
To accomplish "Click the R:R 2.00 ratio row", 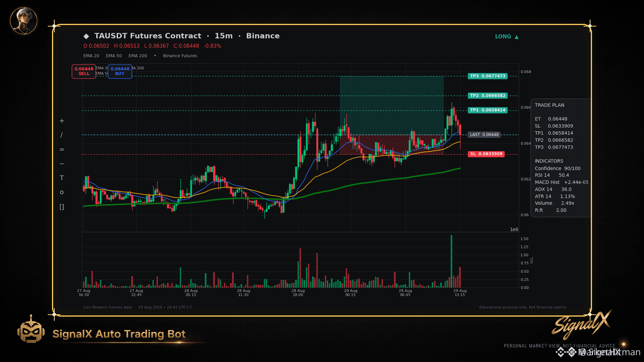I will tap(550, 210).
